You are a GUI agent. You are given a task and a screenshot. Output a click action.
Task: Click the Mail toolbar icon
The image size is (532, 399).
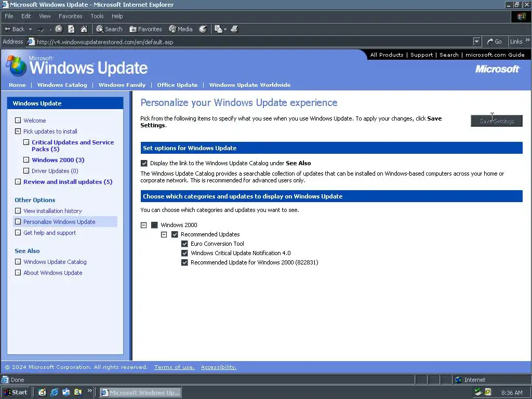click(x=219, y=29)
